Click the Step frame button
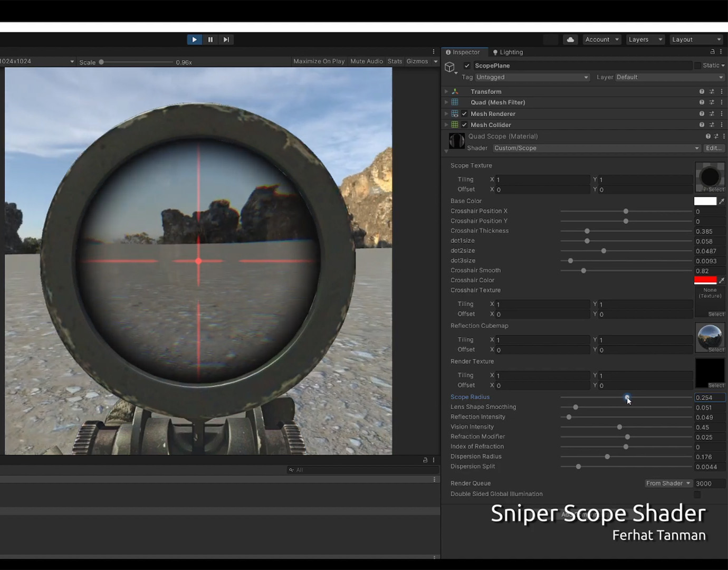This screenshot has width=728, height=570. point(226,40)
